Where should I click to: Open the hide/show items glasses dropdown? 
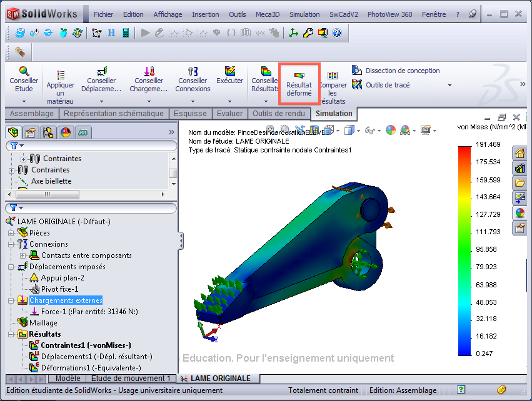[379, 131]
